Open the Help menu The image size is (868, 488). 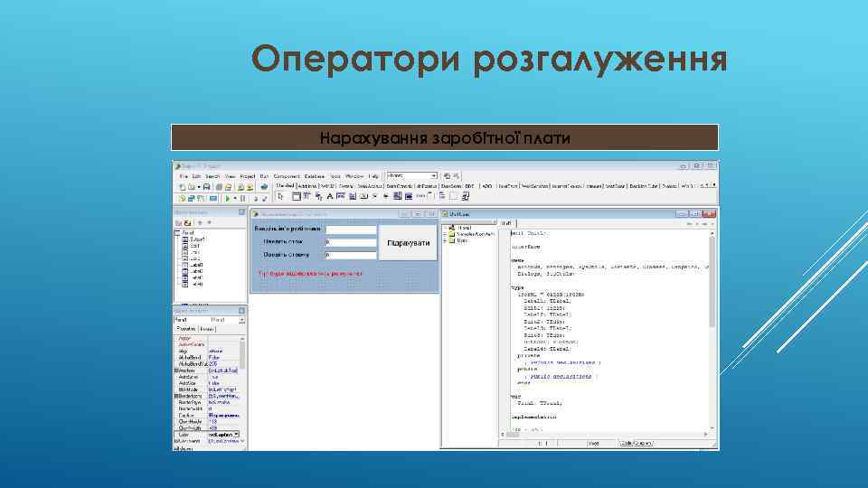click(x=373, y=176)
